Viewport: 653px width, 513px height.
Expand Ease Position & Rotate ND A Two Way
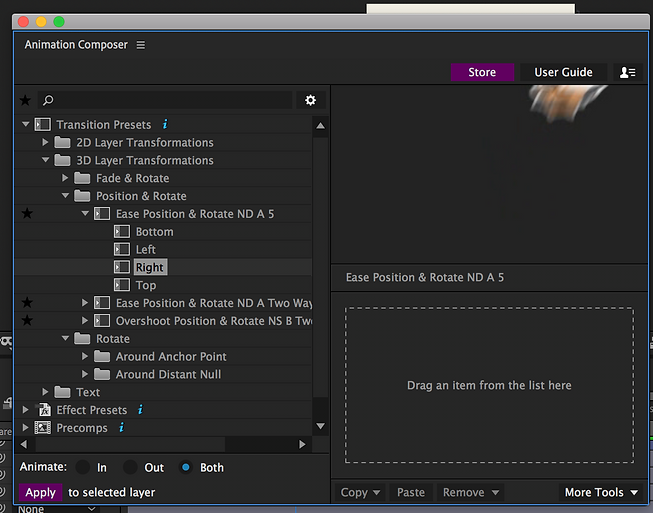[85, 303]
